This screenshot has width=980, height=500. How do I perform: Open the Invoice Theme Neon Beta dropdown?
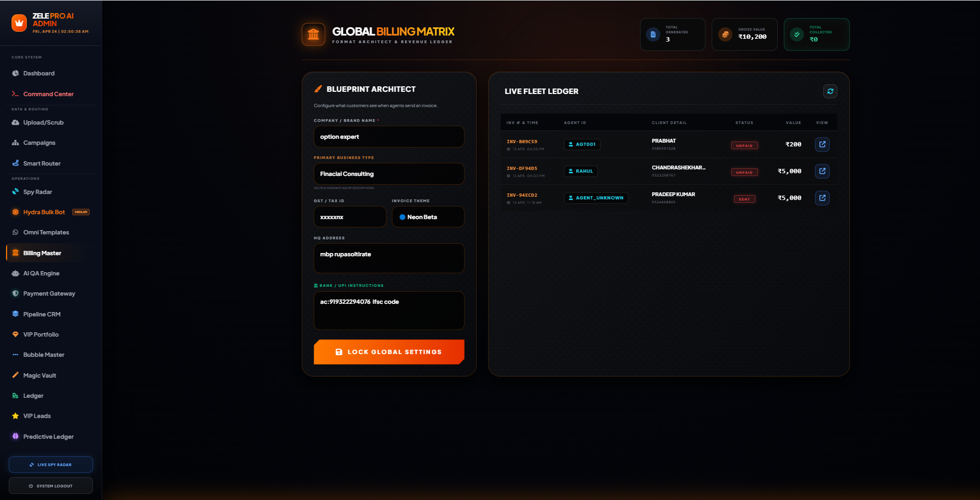point(428,217)
